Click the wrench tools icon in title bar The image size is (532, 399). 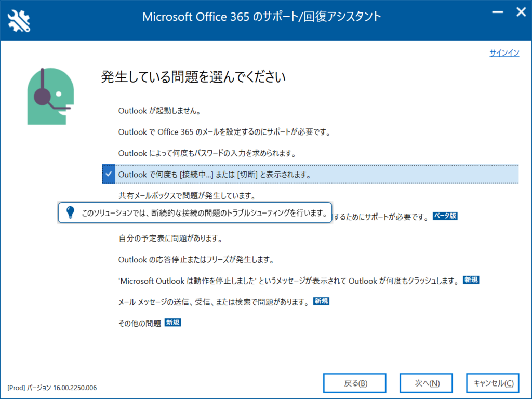click(x=19, y=21)
